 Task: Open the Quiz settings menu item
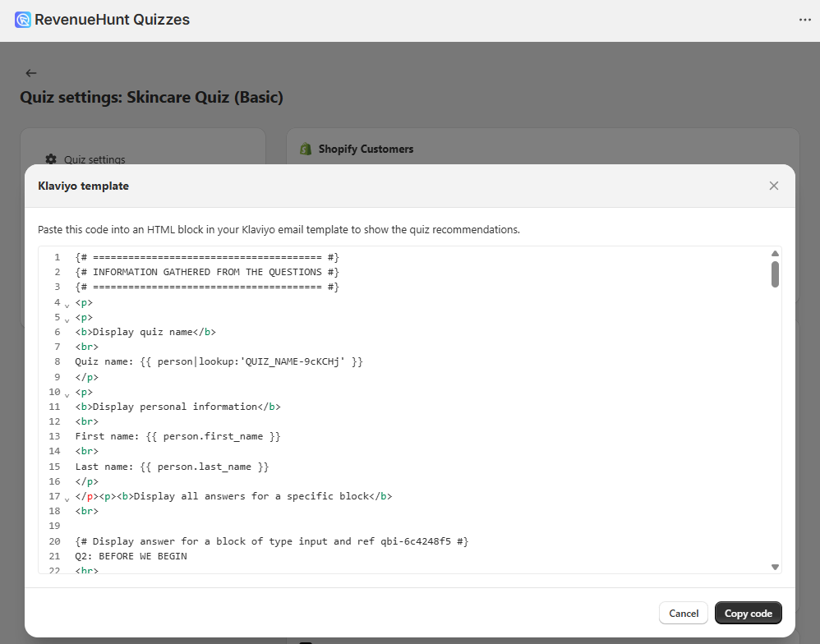point(94,159)
